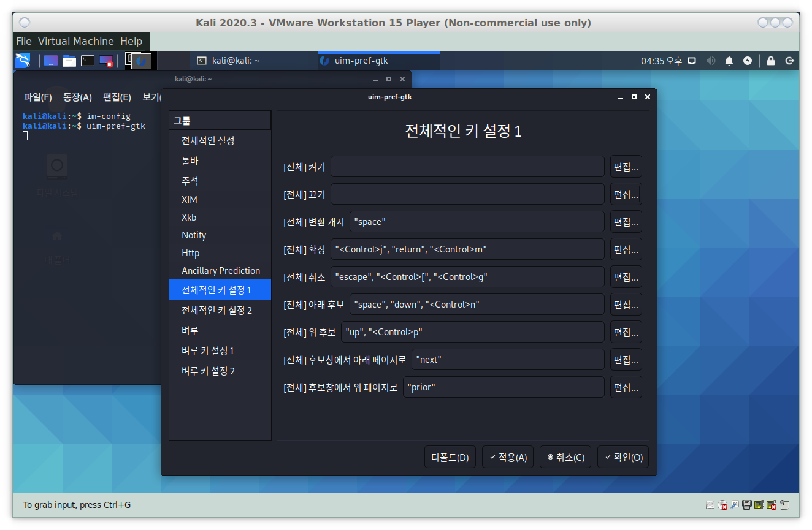Click 편집 button for 아래 후보
This screenshot has height=530, width=812.
click(x=626, y=305)
